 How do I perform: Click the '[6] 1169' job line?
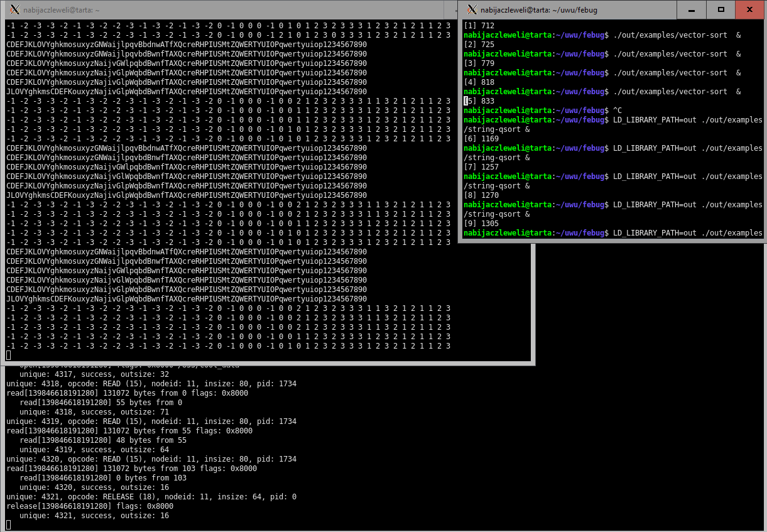(481, 139)
